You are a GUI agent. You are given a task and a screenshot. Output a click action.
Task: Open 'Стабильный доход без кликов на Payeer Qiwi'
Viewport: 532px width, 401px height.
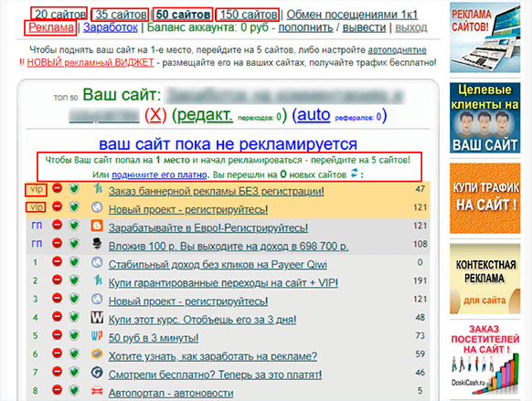tap(218, 264)
